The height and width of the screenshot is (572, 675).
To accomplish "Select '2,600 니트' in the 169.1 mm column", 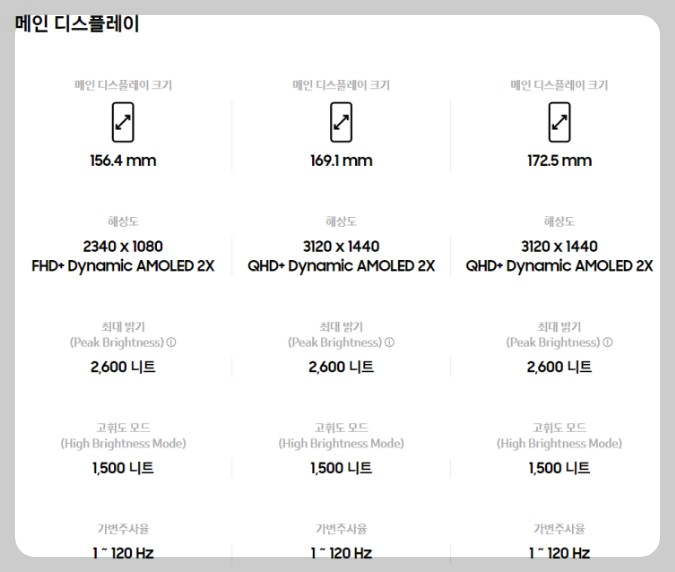I will click(341, 367).
